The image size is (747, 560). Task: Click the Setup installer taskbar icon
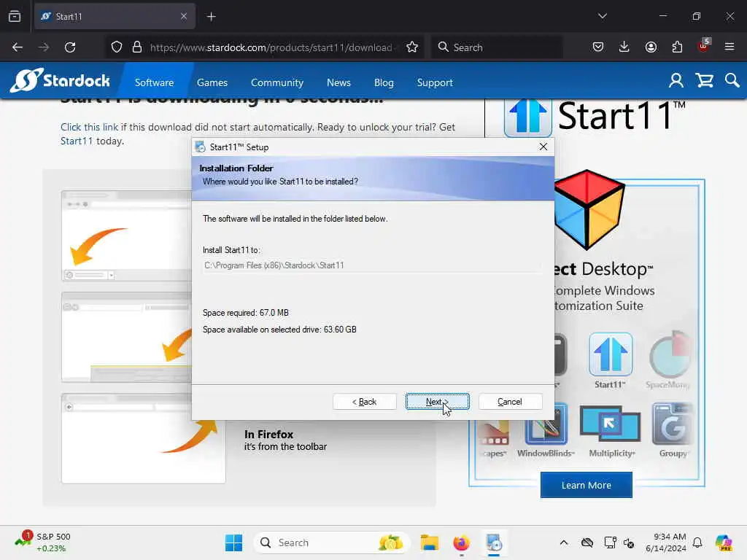coord(494,542)
